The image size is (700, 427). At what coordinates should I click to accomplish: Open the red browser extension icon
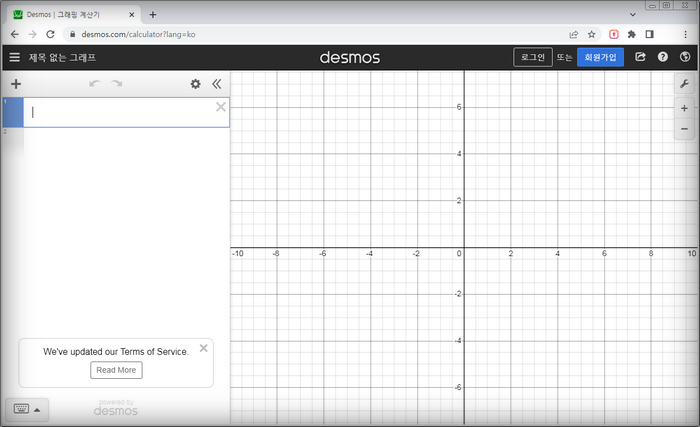click(x=614, y=34)
